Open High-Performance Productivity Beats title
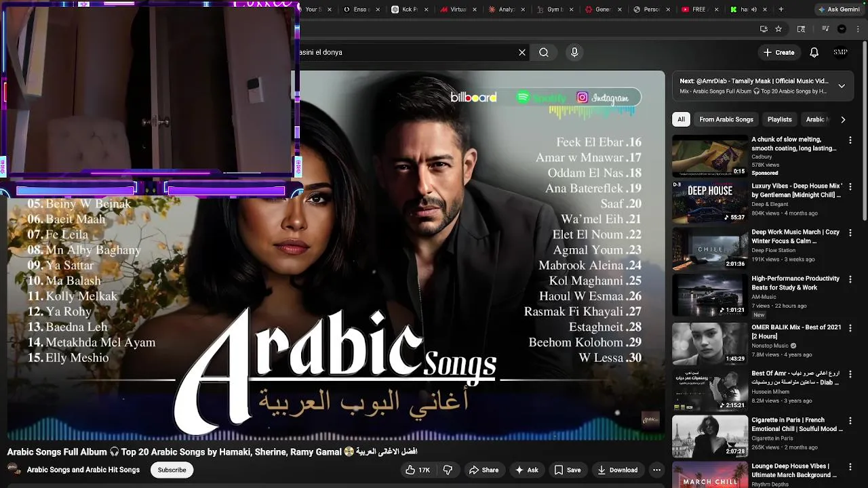 pos(795,283)
